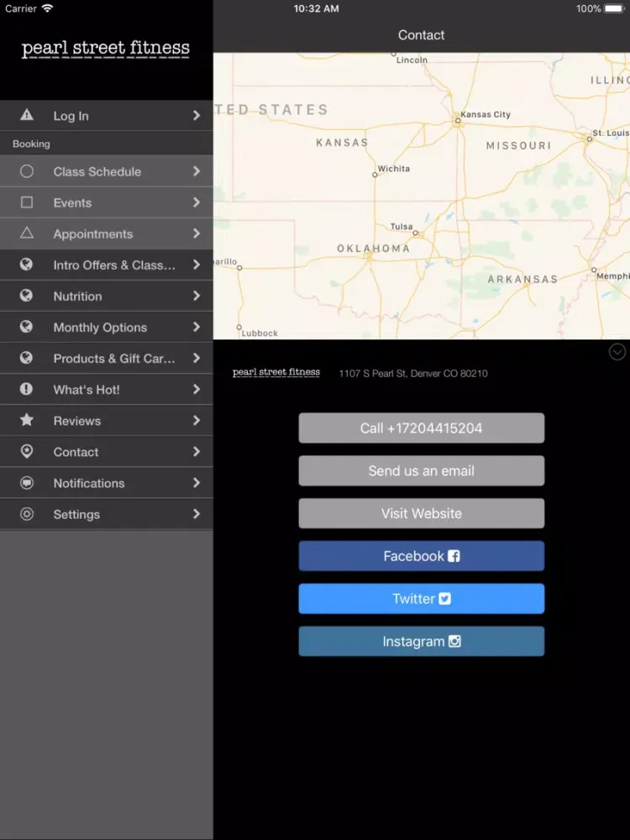The width and height of the screenshot is (630, 840).
Task: Click the chevron on the Reviews row
Action: pos(197,420)
